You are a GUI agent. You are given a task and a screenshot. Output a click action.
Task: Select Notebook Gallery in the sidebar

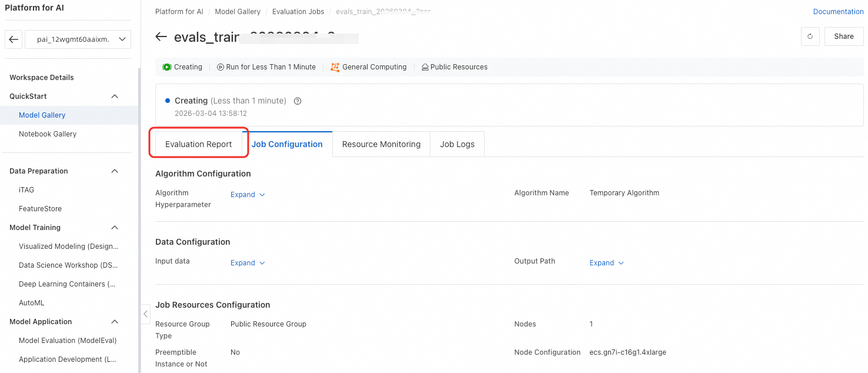click(48, 134)
